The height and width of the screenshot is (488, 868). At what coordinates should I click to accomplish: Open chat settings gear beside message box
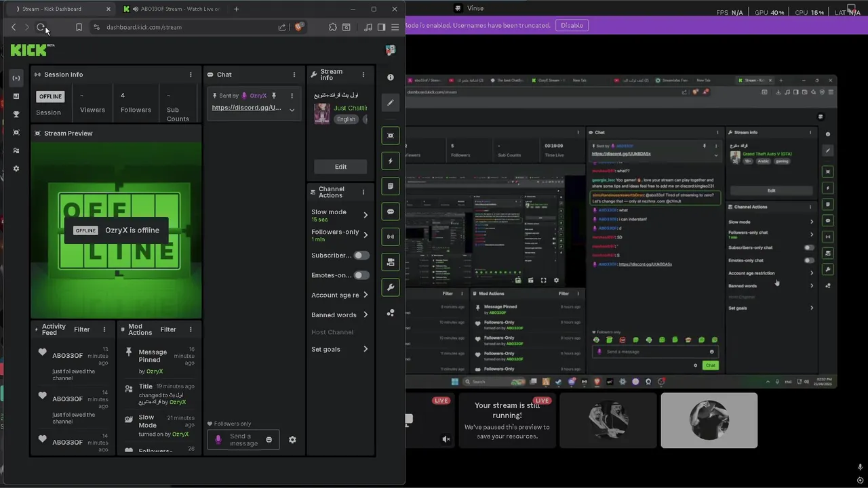coord(292,440)
